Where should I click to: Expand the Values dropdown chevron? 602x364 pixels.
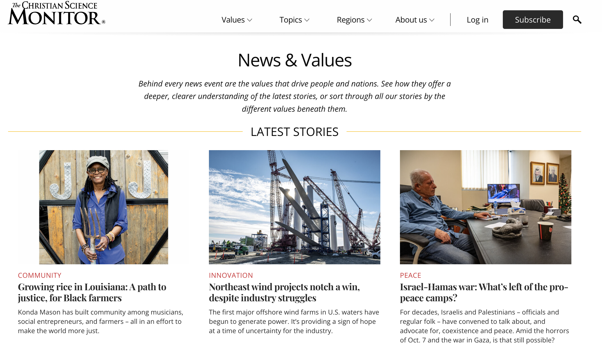(x=250, y=20)
